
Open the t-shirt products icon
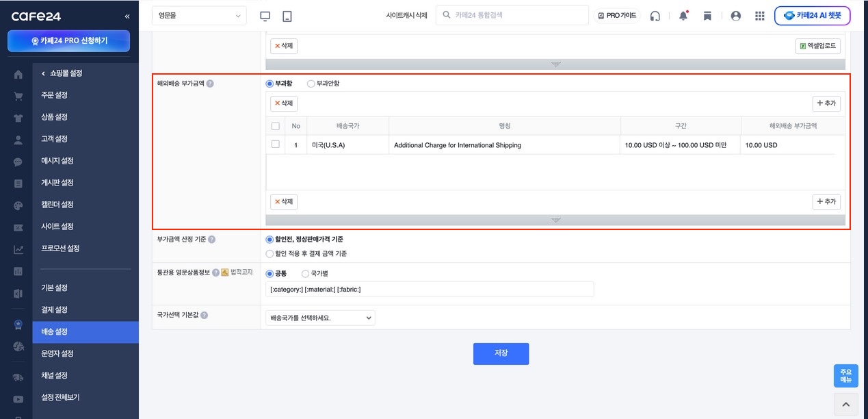pos(18,118)
